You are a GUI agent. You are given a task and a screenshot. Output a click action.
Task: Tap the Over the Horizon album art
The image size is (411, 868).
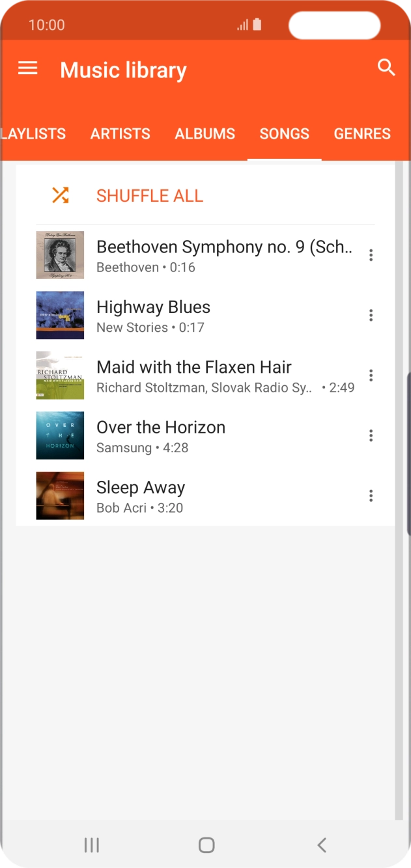(60, 435)
